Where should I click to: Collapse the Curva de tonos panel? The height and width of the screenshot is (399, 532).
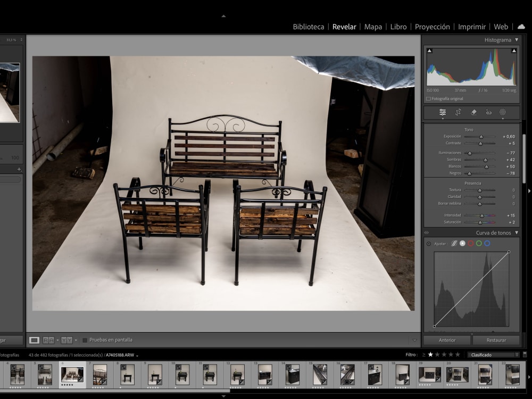tap(517, 233)
